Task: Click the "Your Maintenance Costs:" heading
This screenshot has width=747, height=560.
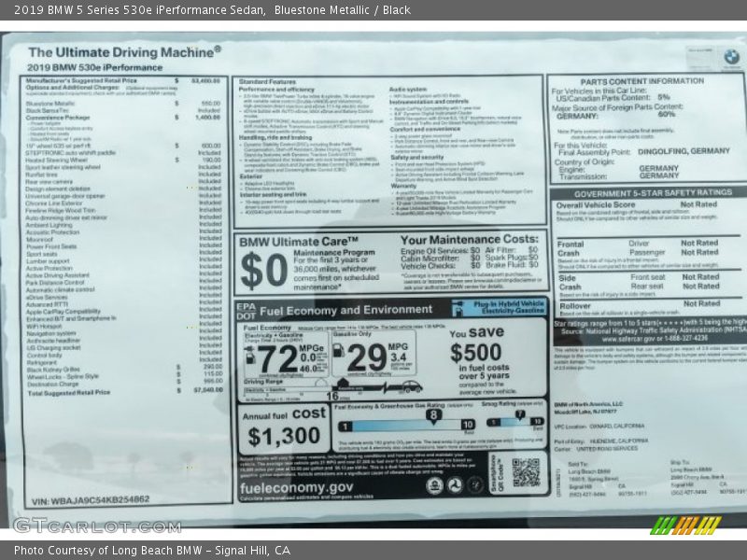Action: coord(469,239)
